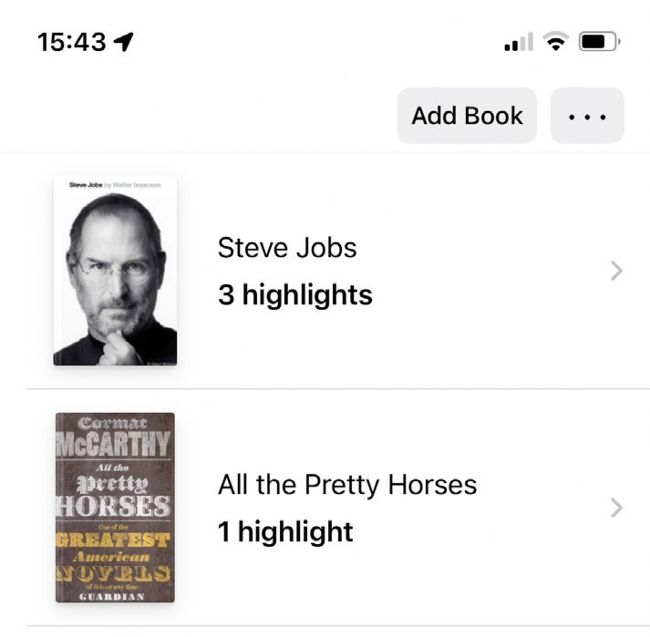View the 1 highlight label
650x637 pixels.
[285, 531]
